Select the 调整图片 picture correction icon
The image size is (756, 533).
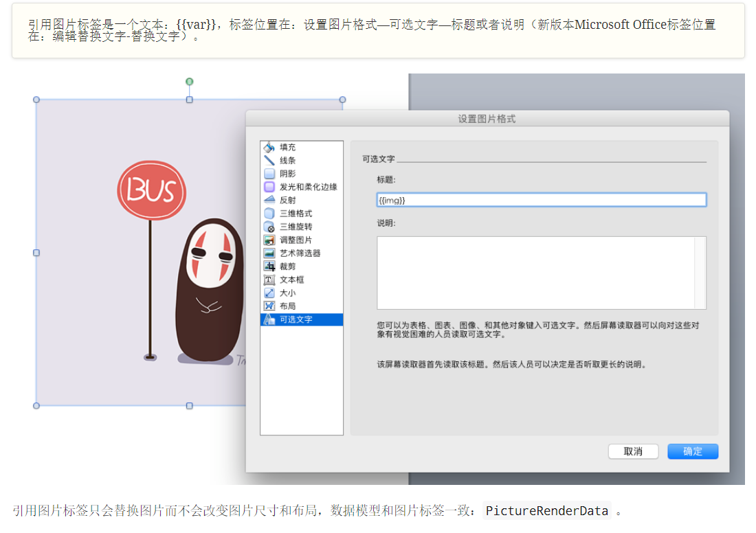click(269, 240)
